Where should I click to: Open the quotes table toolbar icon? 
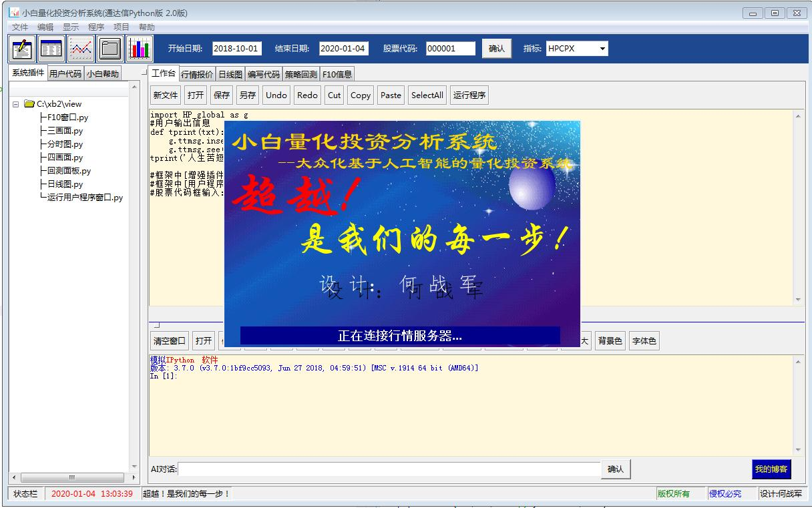coord(51,49)
